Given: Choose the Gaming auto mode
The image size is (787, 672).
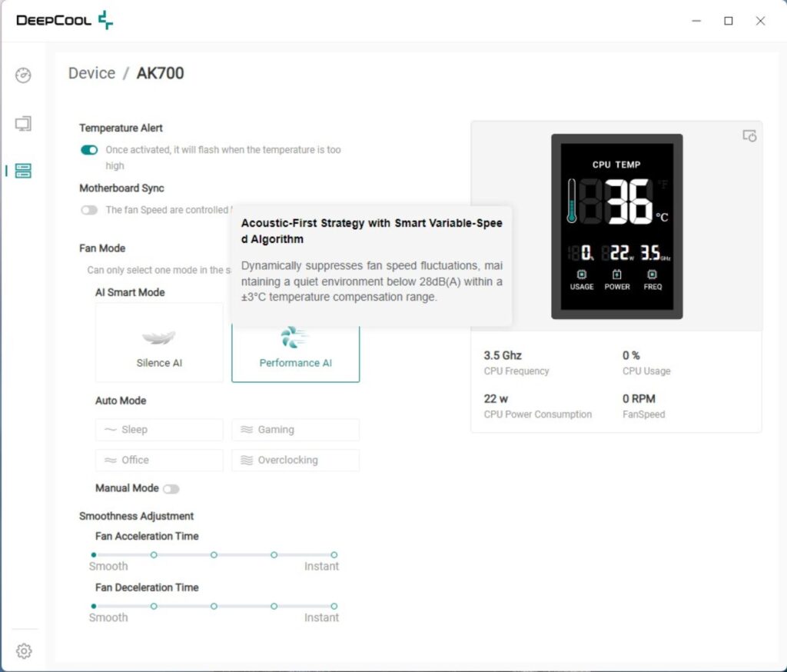Looking at the screenshot, I should 295,429.
